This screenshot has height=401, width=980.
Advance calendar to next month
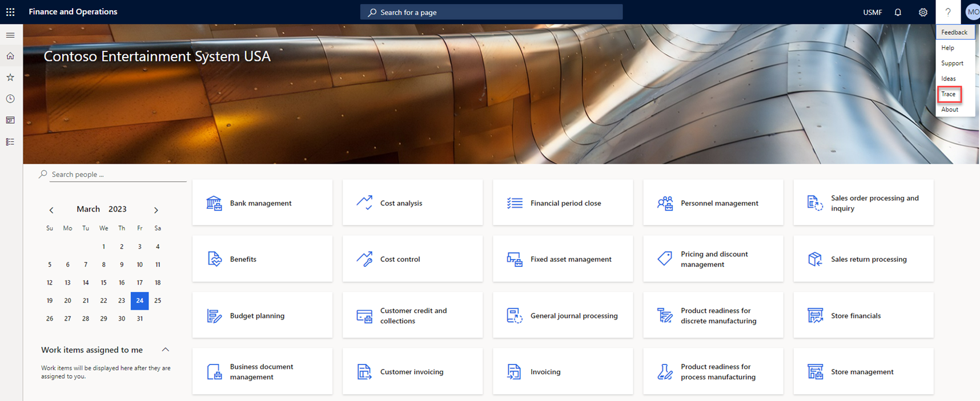pos(156,210)
